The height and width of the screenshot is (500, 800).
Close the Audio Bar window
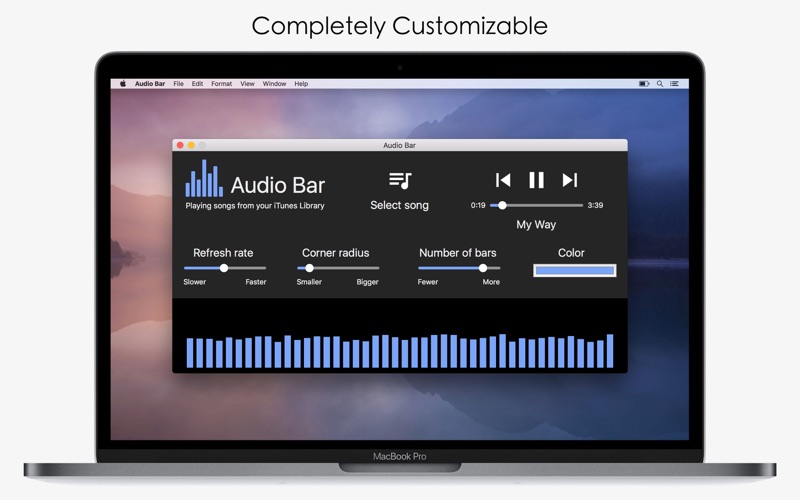(x=180, y=145)
